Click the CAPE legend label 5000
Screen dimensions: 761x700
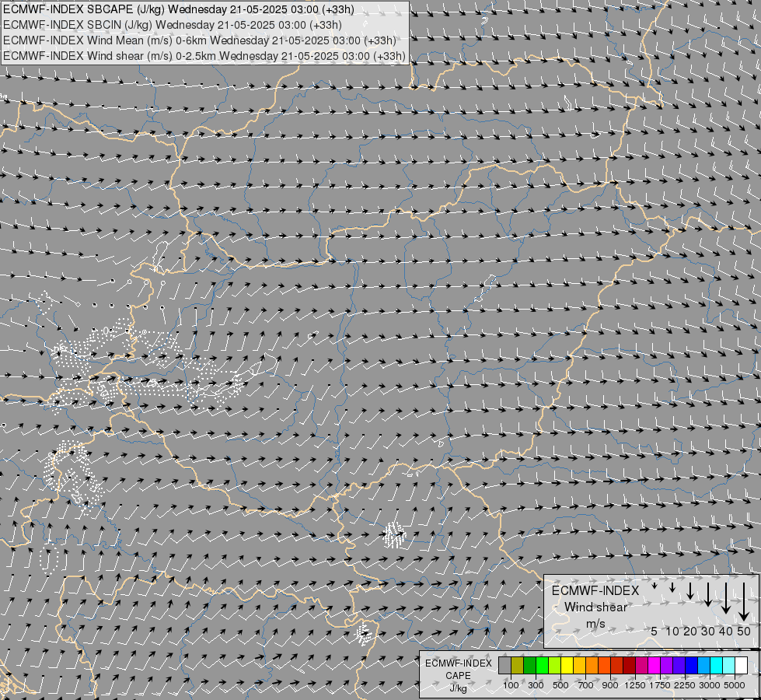point(735,685)
